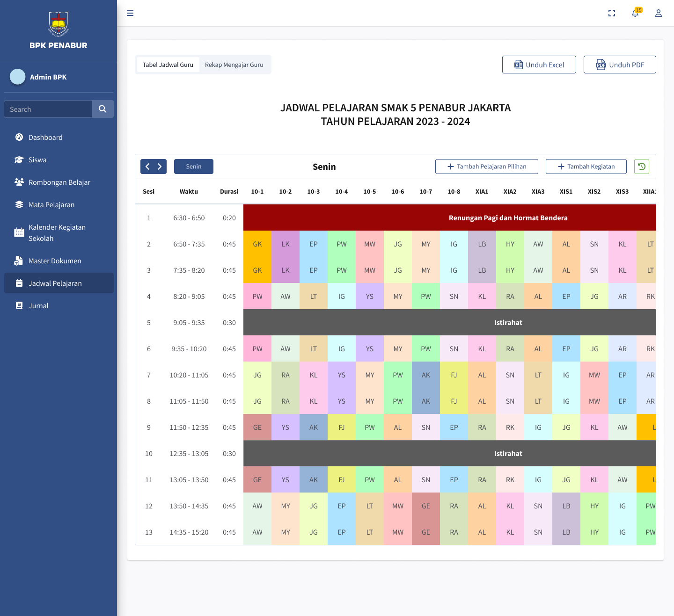This screenshot has width=674, height=616.
Task: Focus the sidebar Search input field
Action: click(x=48, y=109)
